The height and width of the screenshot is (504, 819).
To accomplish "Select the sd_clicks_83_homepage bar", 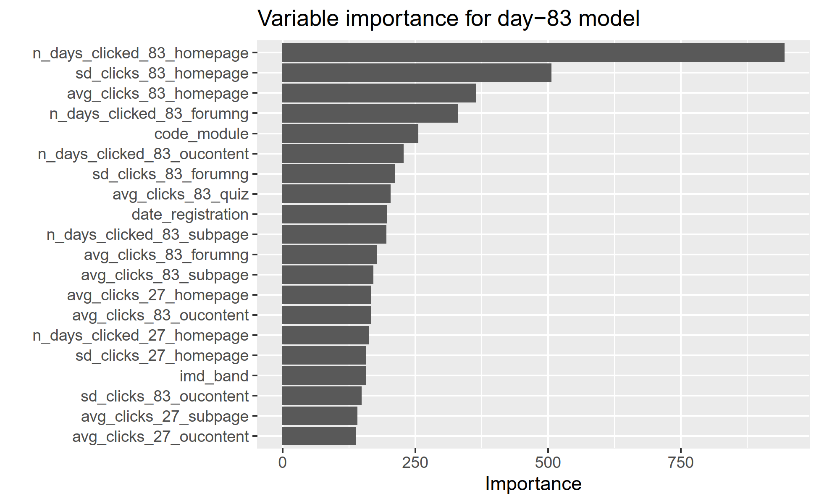I will [416, 73].
